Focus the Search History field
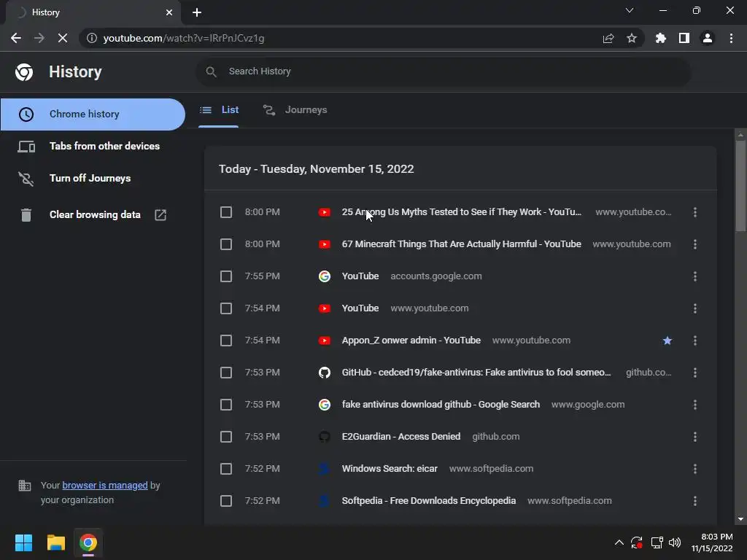 click(443, 71)
